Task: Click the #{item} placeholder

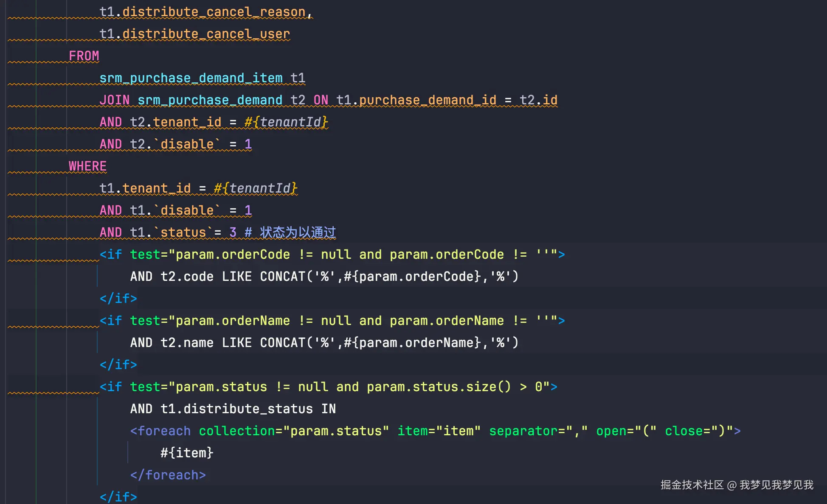Action: [x=187, y=453]
